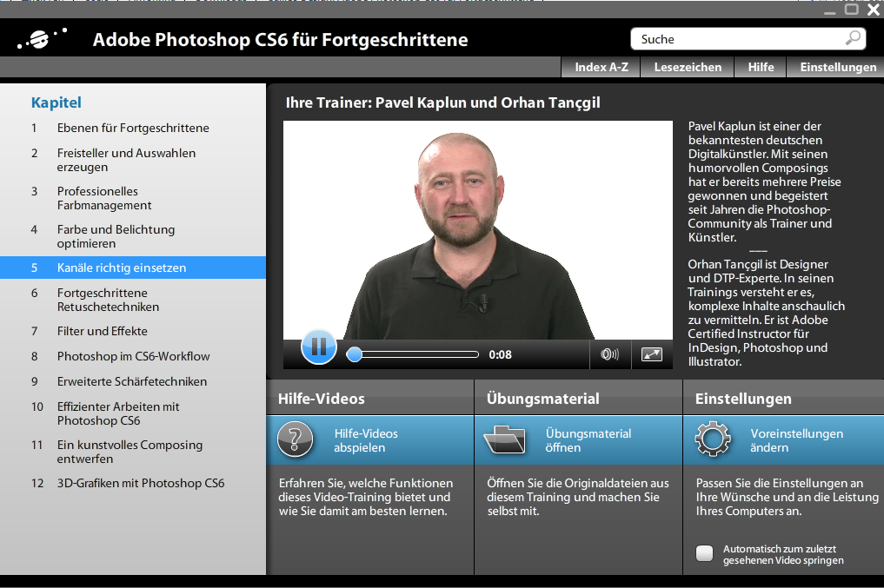Click the Einstellungen section heading
Screen dimensions: 884x588
coord(743,399)
